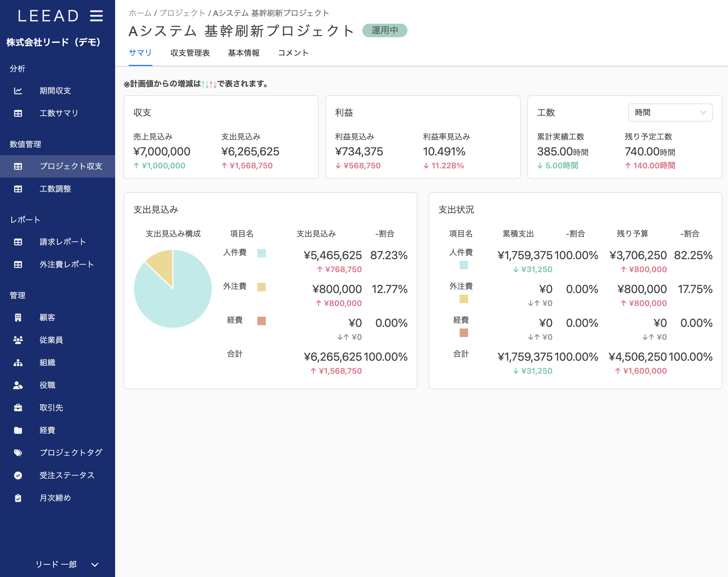Click the 組織 hierarchy icon

click(x=18, y=363)
